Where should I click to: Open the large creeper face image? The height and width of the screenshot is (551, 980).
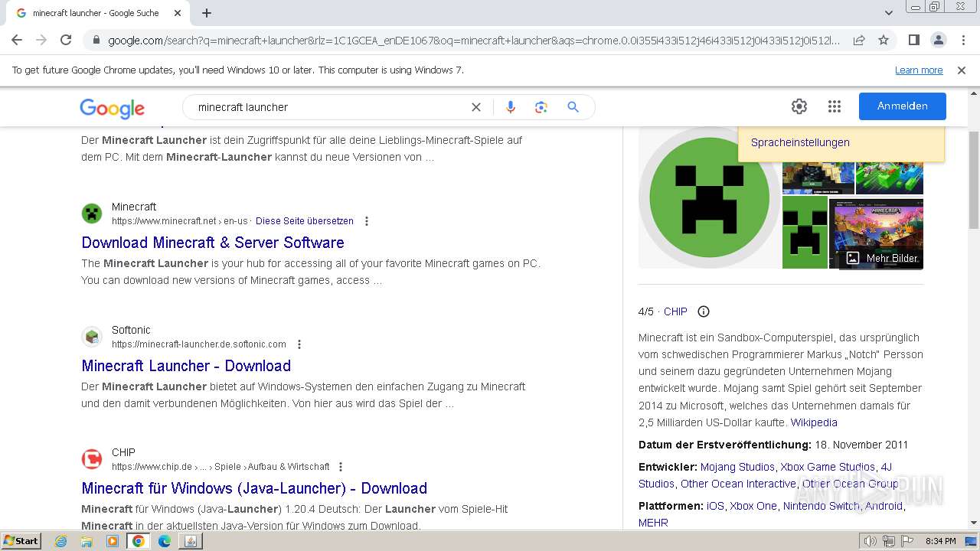[709, 197]
